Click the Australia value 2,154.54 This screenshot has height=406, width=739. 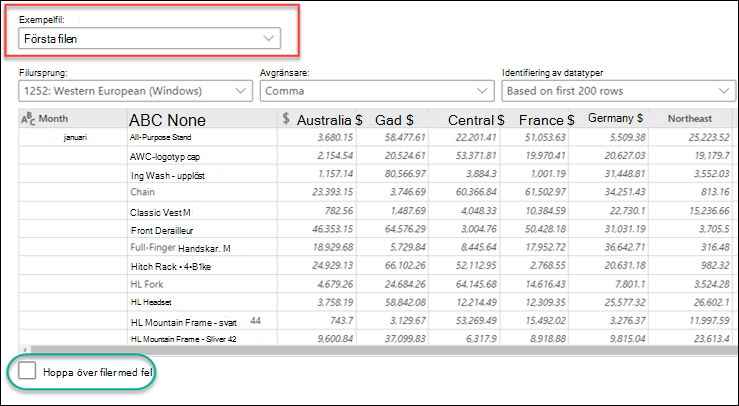click(335, 156)
